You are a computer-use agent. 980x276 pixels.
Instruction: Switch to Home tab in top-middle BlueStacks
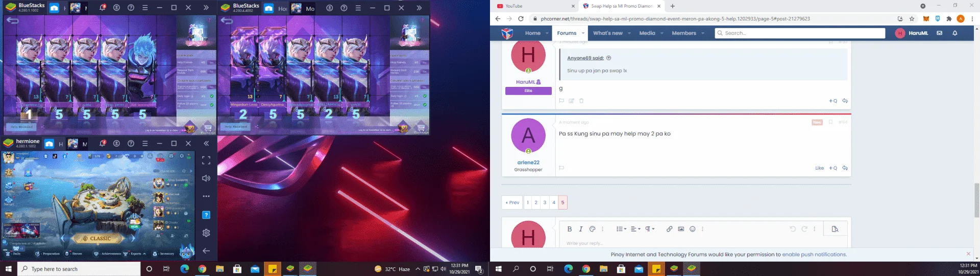(x=274, y=8)
